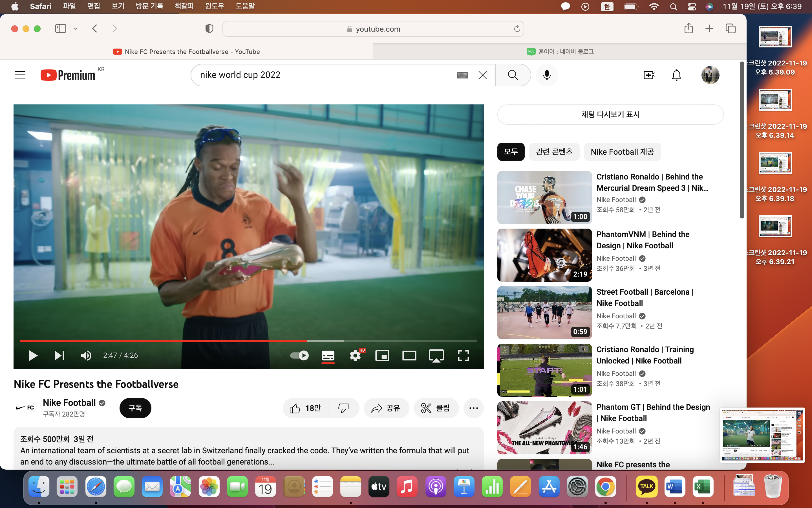Seek on the red video progress bar
The width and height of the screenshot is (812, 508).
248,341
